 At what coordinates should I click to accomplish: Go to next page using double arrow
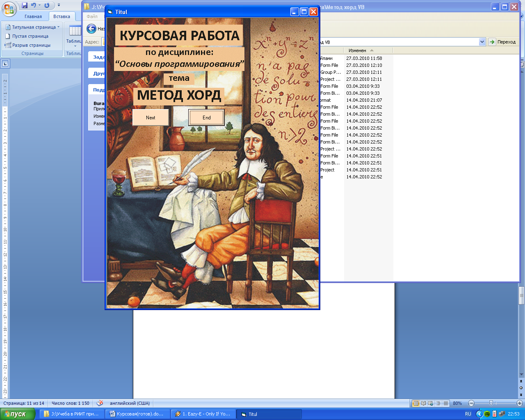(x=521, y=395)
